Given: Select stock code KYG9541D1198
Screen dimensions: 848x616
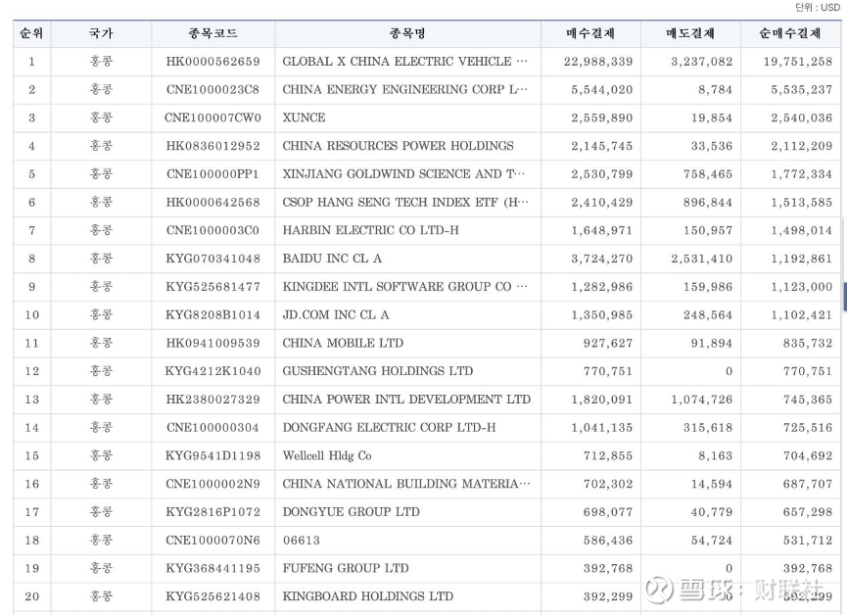Looking at the screenshot, I should coord(213,455).
